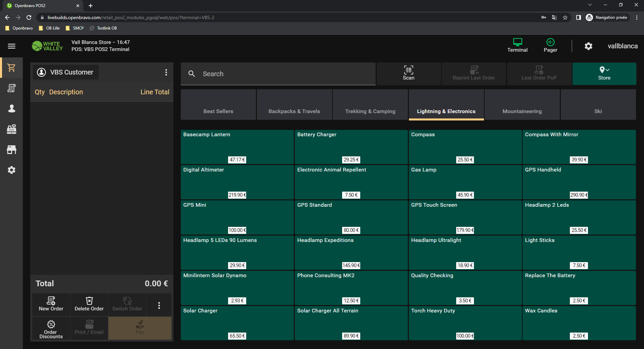
Task: Select the shopping cart sidebar icon
Action: pyautogui.click(x=11, y=68)
